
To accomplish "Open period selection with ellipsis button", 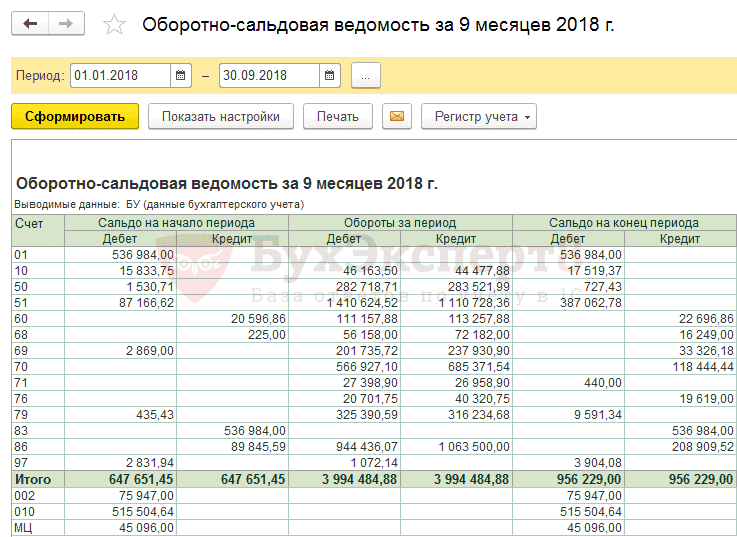I will 366,76.
